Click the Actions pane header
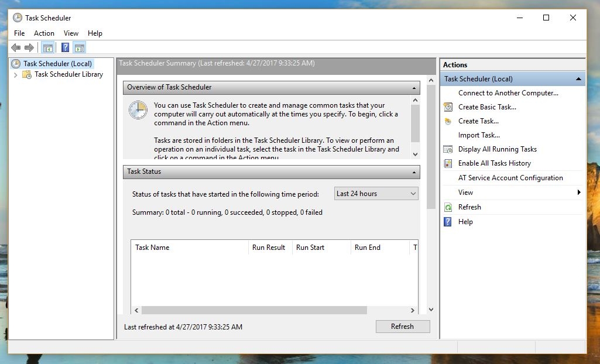The width and height of the screenshot is (600, 364). tap(512, 65)
